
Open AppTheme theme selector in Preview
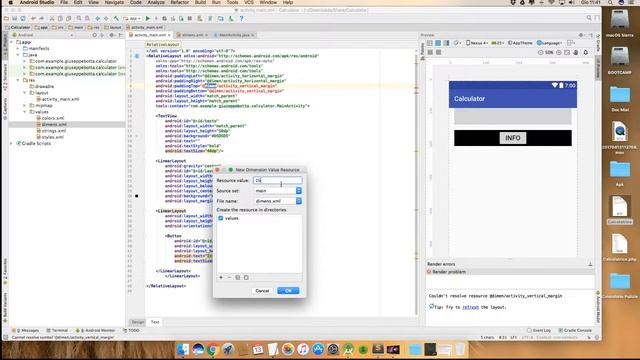[520, 43]
